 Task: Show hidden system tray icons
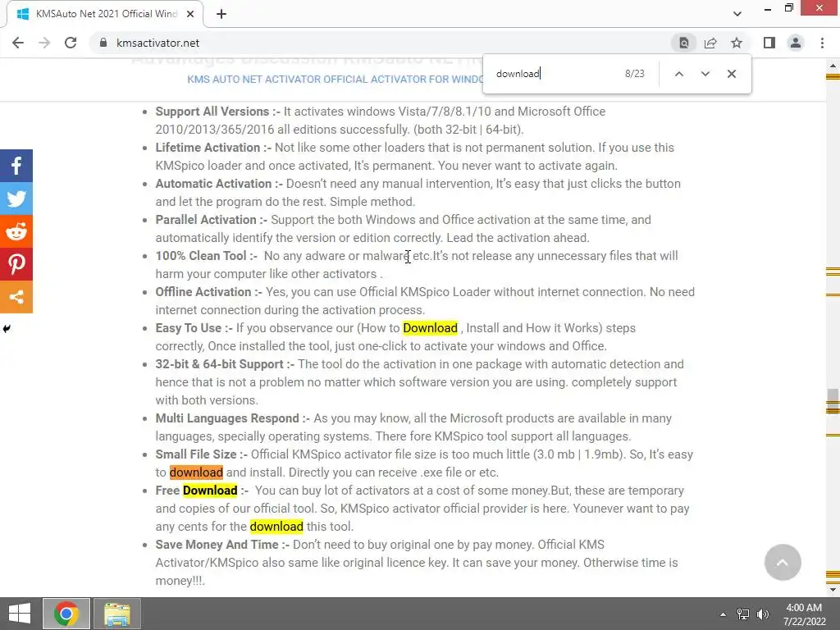tap(723, 614)
